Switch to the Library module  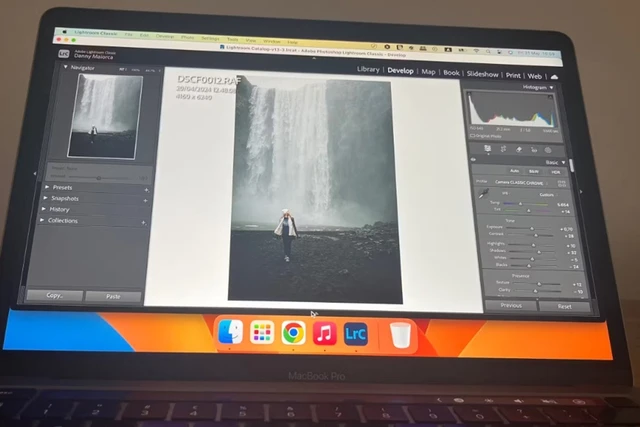pos(368,71)
